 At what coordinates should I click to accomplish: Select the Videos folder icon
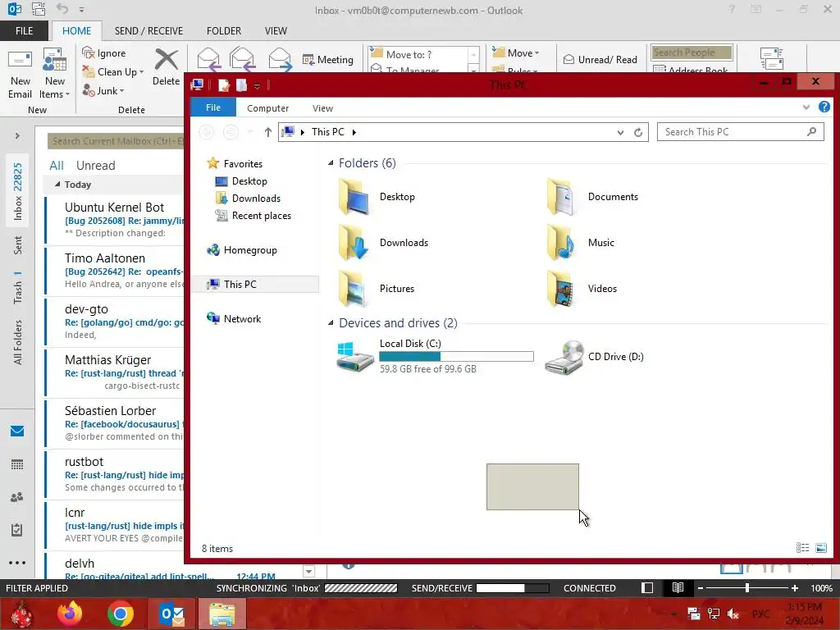561,289
